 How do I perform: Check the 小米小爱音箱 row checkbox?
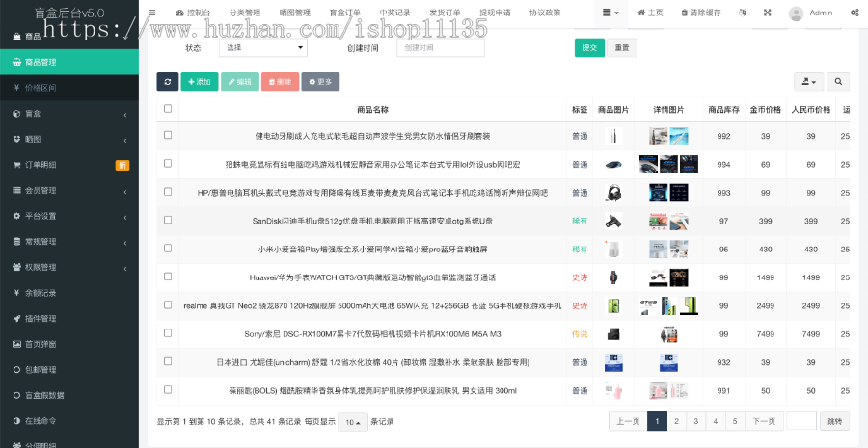click(x=168, y=248)
